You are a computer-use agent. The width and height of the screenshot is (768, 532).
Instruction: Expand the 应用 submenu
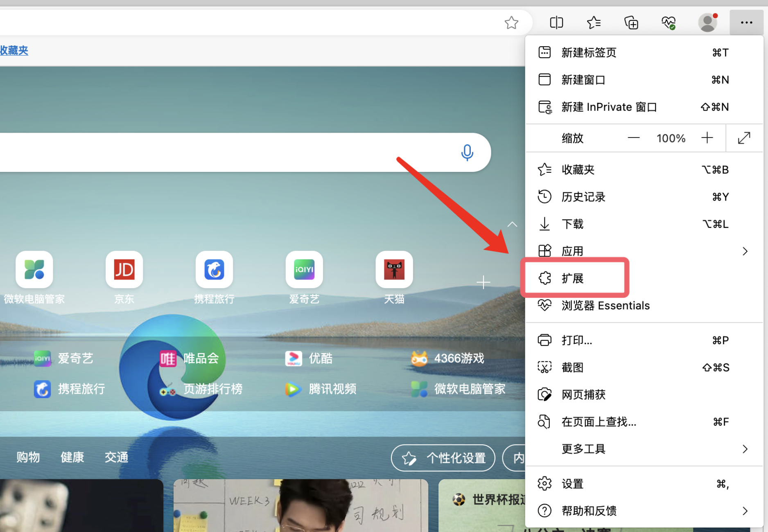(745, 251)
